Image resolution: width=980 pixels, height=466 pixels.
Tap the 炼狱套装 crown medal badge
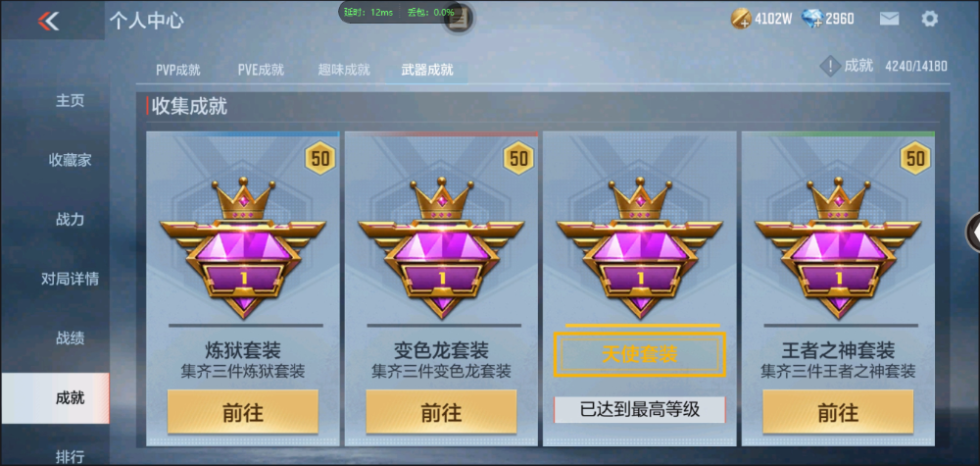pyautogui.click(x=242, y=247)
